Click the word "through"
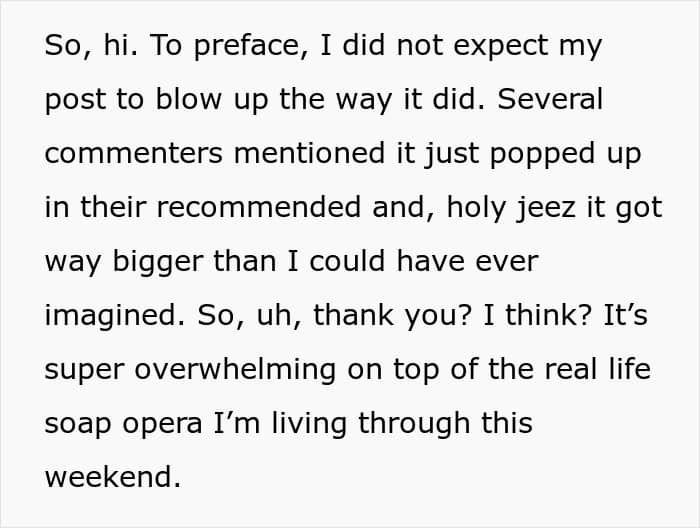Image resolution: width=700 pixels, height=528 pixels. (x=435, y=424)
